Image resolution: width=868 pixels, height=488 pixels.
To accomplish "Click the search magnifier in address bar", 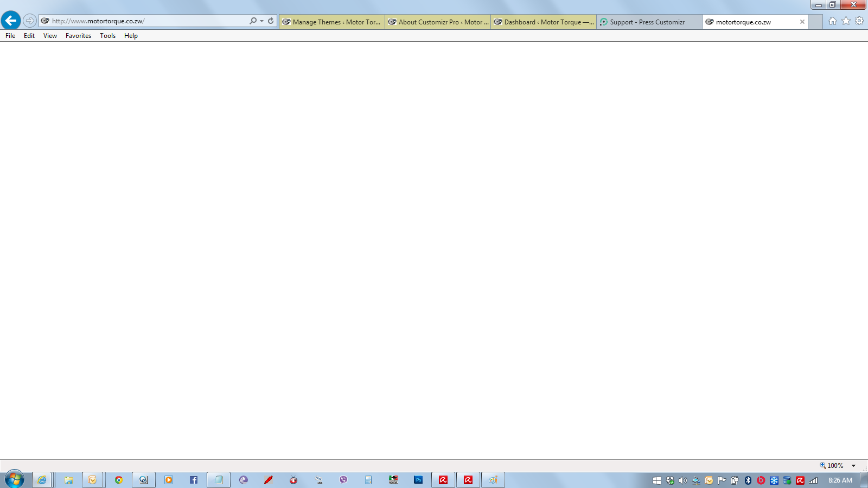I will [253, 21].
